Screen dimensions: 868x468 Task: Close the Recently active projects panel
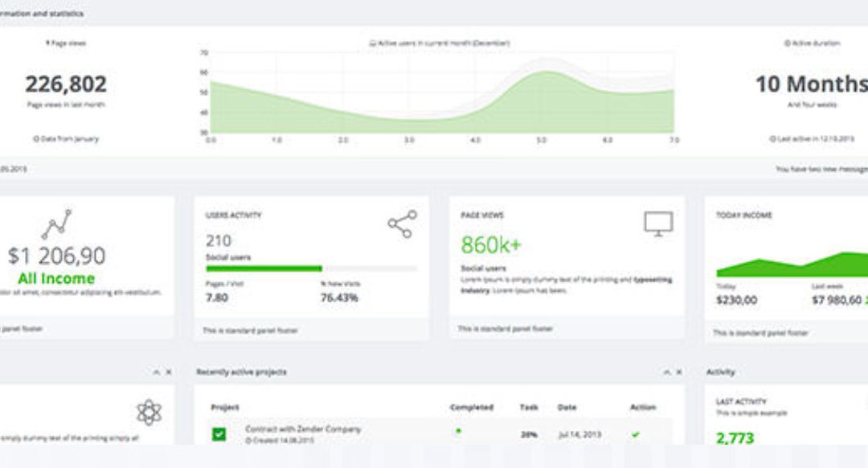tap(679, 372)
